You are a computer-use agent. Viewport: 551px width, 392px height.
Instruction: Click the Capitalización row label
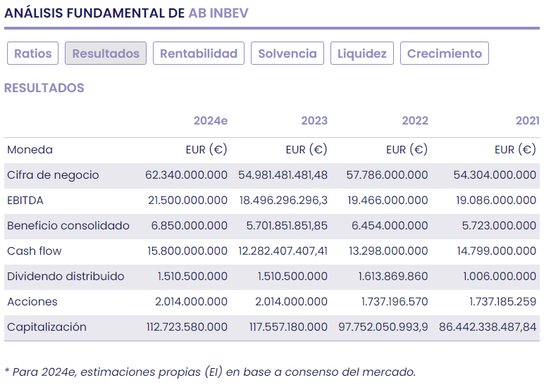pos(47,327)
